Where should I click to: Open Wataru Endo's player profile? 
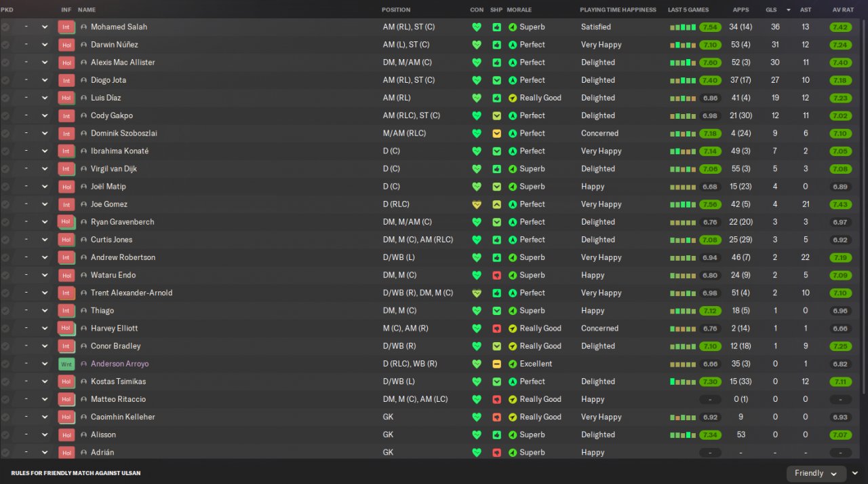click(113, 276)
